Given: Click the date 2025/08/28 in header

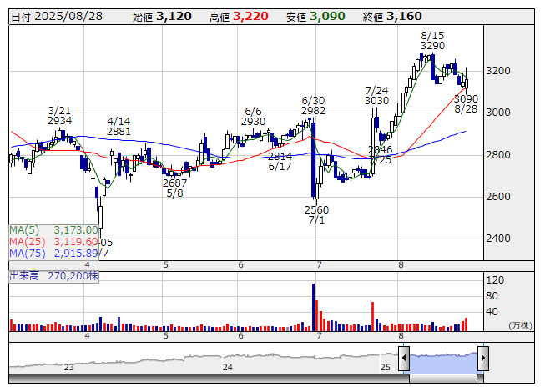Looking at the screenshot, I should (57, 17).
